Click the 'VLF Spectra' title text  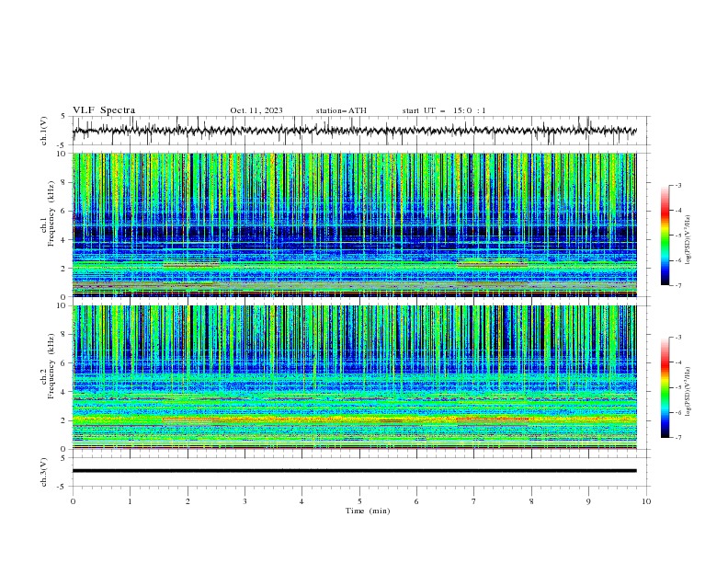pos(104,110)
